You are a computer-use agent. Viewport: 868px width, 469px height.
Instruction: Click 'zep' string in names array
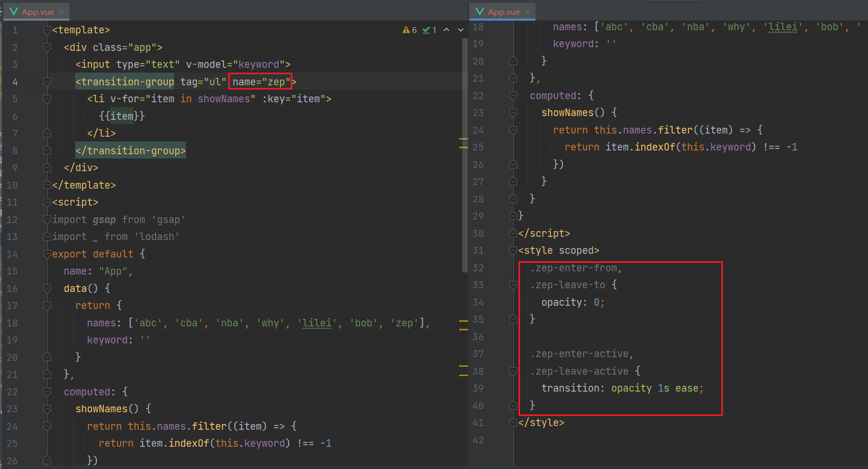(x=405, y=323)
